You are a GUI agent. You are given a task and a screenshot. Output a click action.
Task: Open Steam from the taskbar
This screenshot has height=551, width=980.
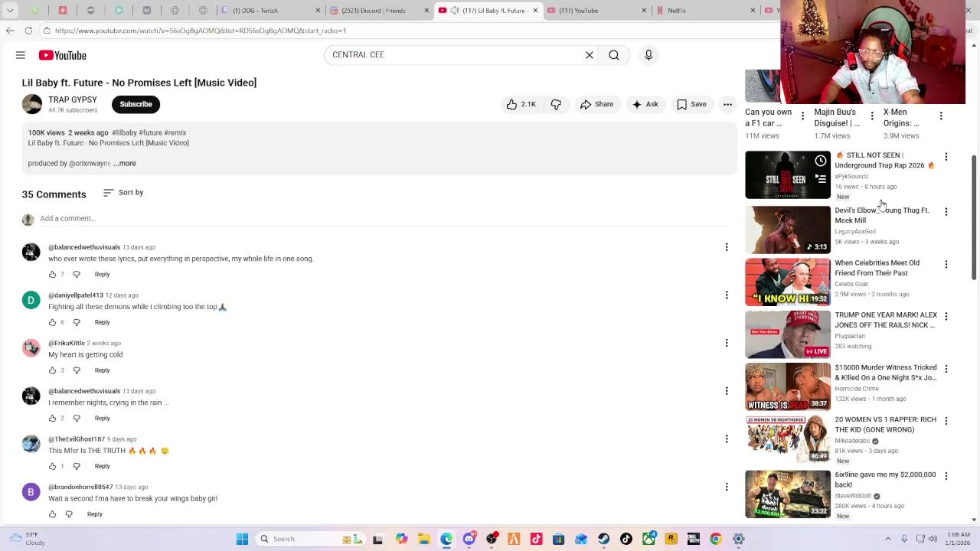[603, 539]
